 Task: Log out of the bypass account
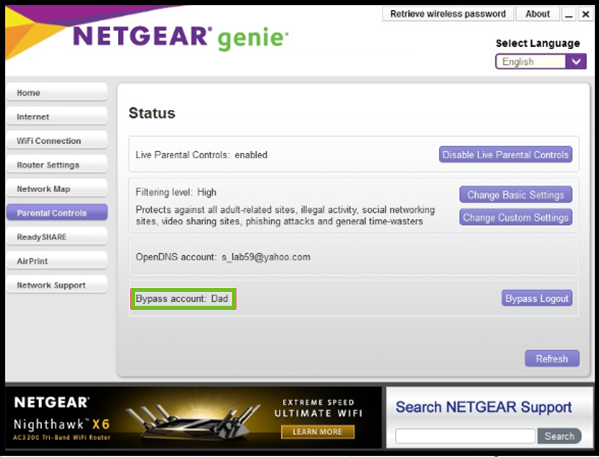(x=537, y=298)
